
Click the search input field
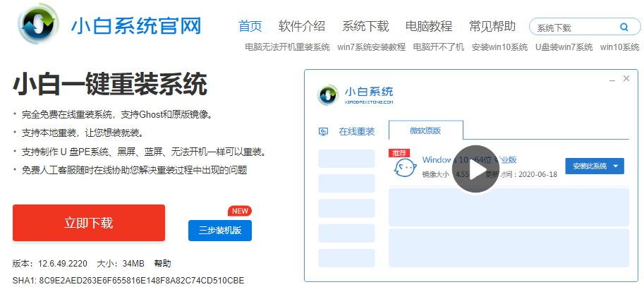coord(573,28)
